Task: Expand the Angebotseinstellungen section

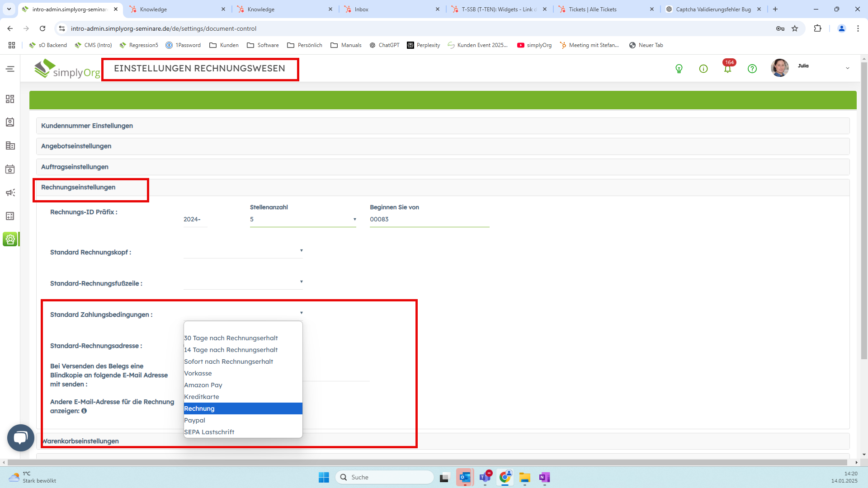Action: click(x=76, y=146)
